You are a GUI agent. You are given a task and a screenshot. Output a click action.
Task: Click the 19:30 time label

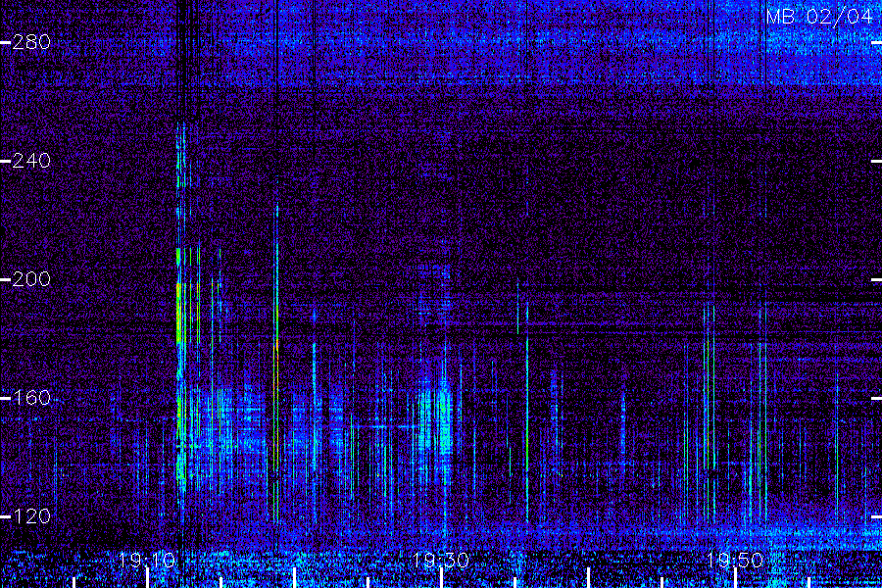tap(441, 561)
